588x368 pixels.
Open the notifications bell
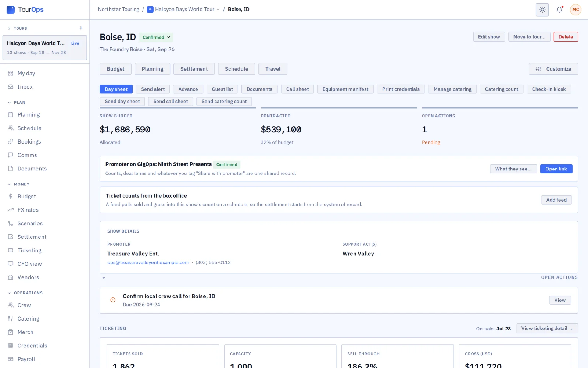click(x=559, y=10)
